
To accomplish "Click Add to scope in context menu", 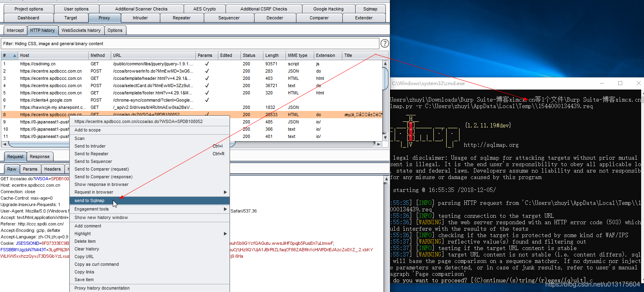I will [149, 130].
